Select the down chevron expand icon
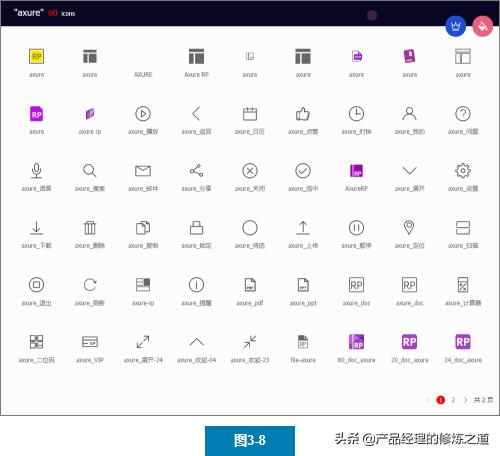The width and height of the screenshot is (500, 456). (410, 171)
